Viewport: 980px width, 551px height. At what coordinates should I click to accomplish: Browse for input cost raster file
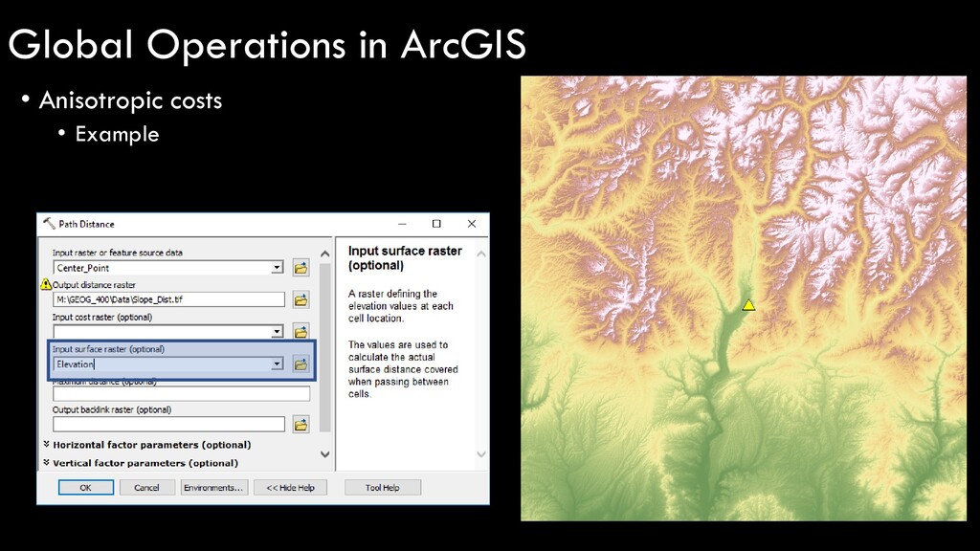301,331
